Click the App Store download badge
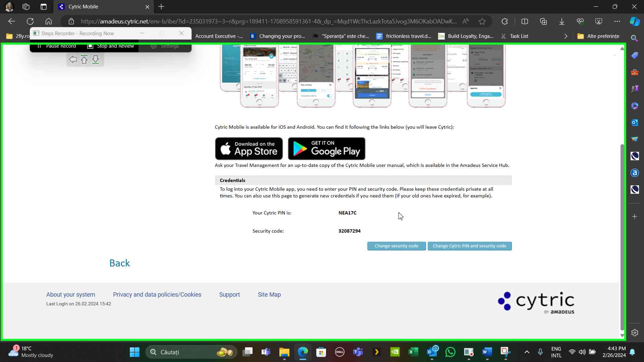 (249, 148)
